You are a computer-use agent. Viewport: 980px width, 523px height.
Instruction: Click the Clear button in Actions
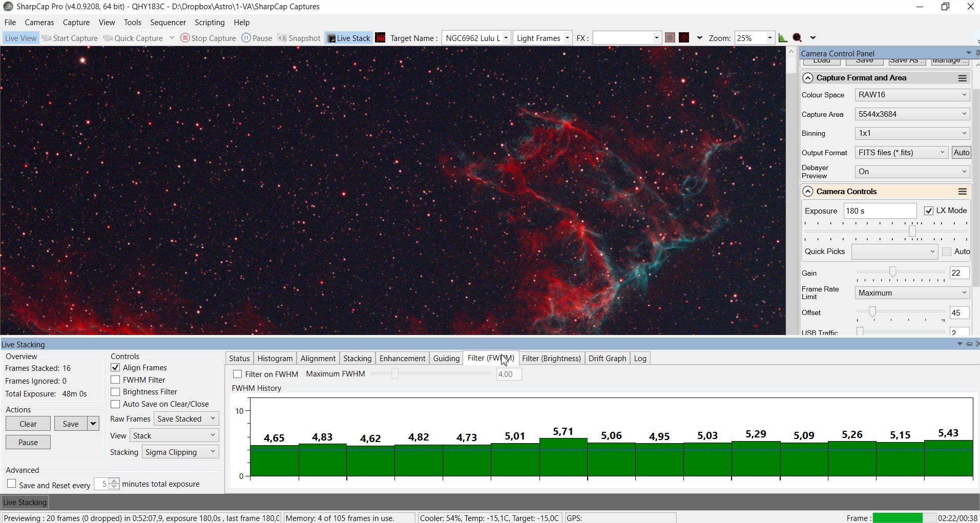[x=28, y=424]
